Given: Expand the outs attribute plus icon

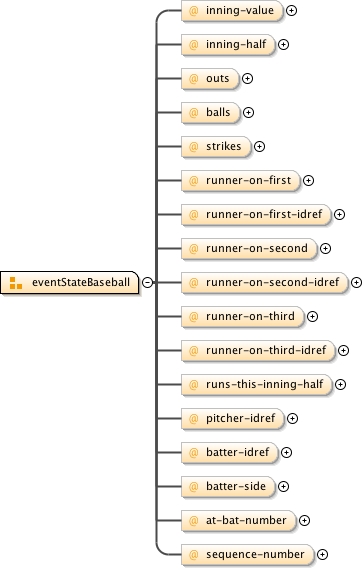Looking at the screenshot, I should 247,79.
